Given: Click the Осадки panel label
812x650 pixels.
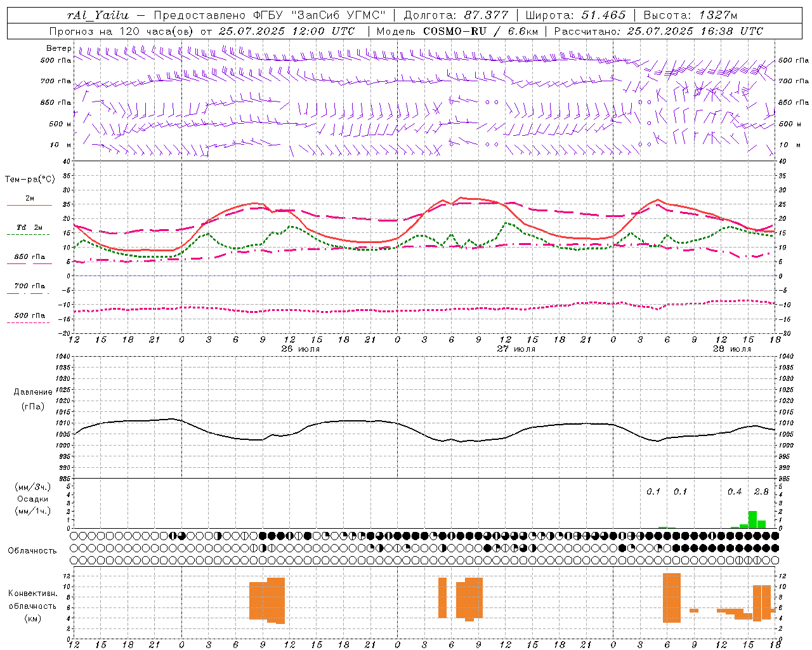Looking at the screenshot, I should (33, 499).
